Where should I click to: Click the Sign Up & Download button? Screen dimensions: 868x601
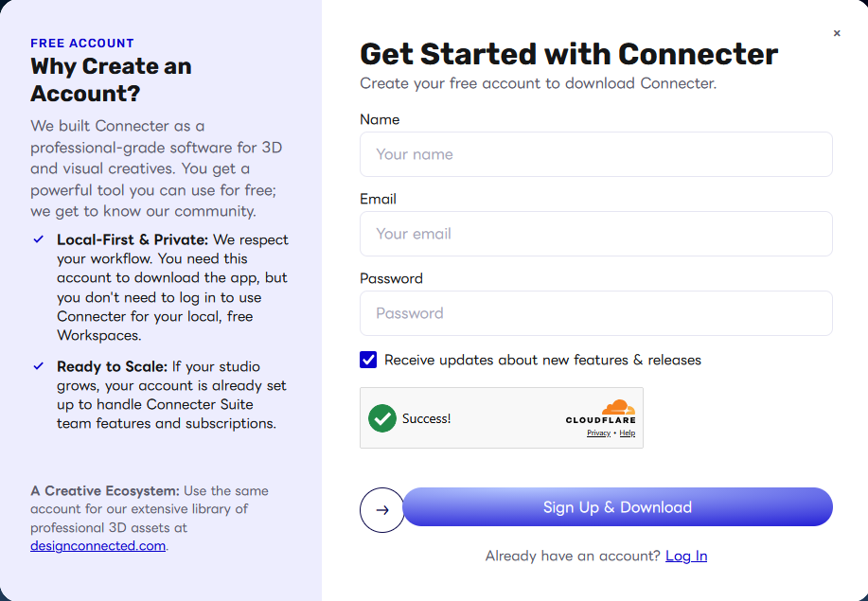pos(617,507)
